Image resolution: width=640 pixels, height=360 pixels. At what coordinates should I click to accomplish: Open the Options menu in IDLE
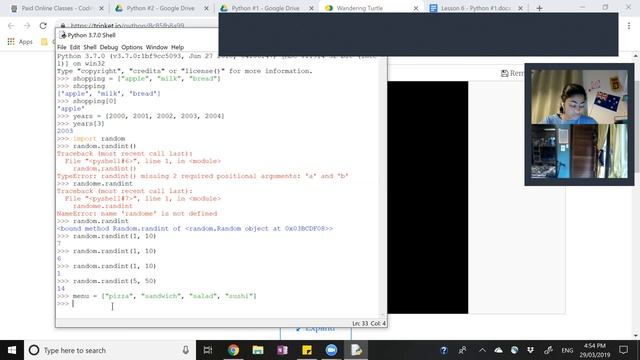[x=132, y=47]
